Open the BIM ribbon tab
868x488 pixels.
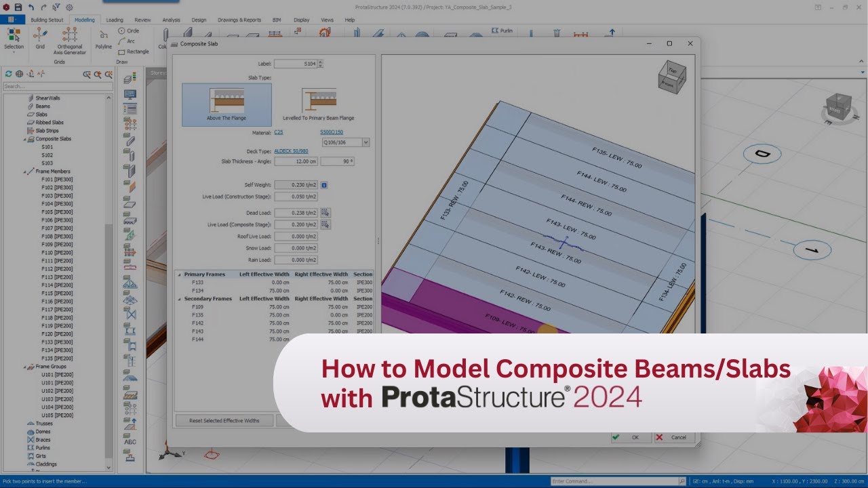pyautogui.click(x=277, y=20)
